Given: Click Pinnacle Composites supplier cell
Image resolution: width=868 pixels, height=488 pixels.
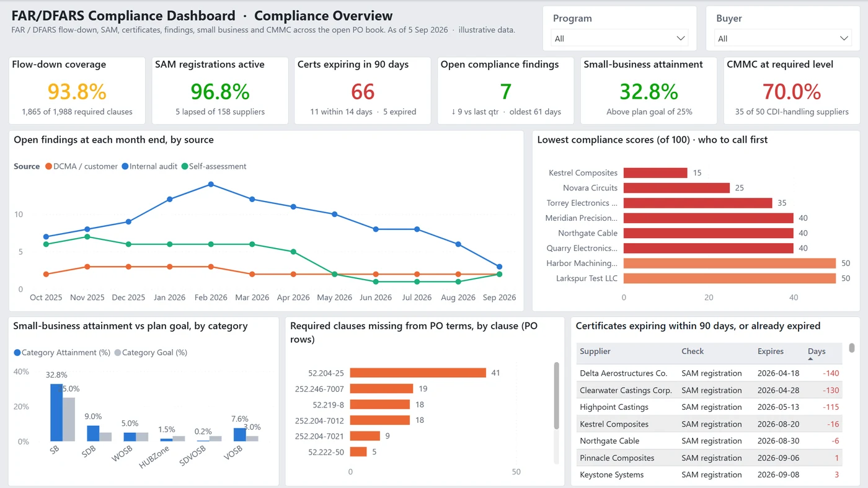Looking at the screenshot, I should pos(617,458).
